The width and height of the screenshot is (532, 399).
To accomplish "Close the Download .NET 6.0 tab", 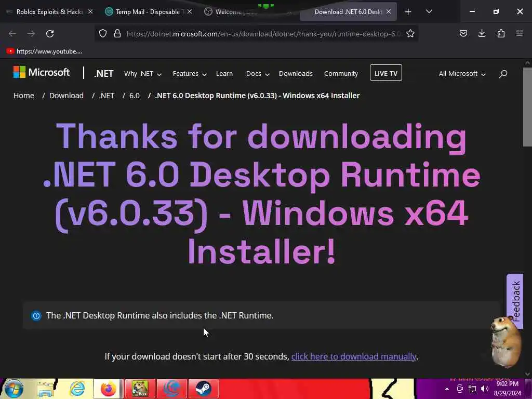I will (389, 11).
